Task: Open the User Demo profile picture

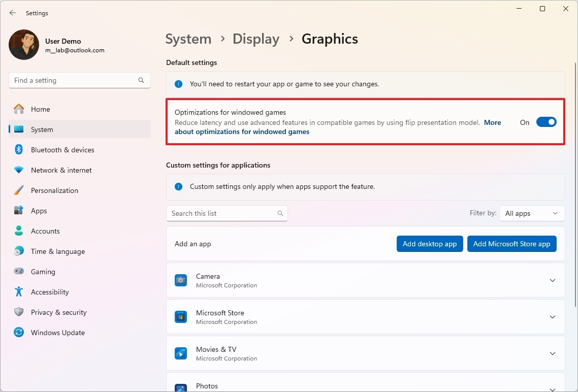Action: coord(24,45)
